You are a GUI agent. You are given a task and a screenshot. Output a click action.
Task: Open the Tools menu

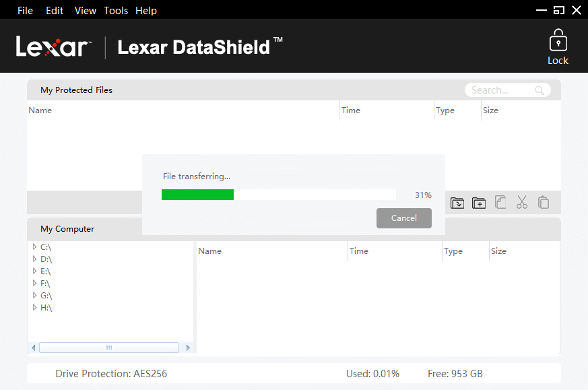tap(116, 11)
